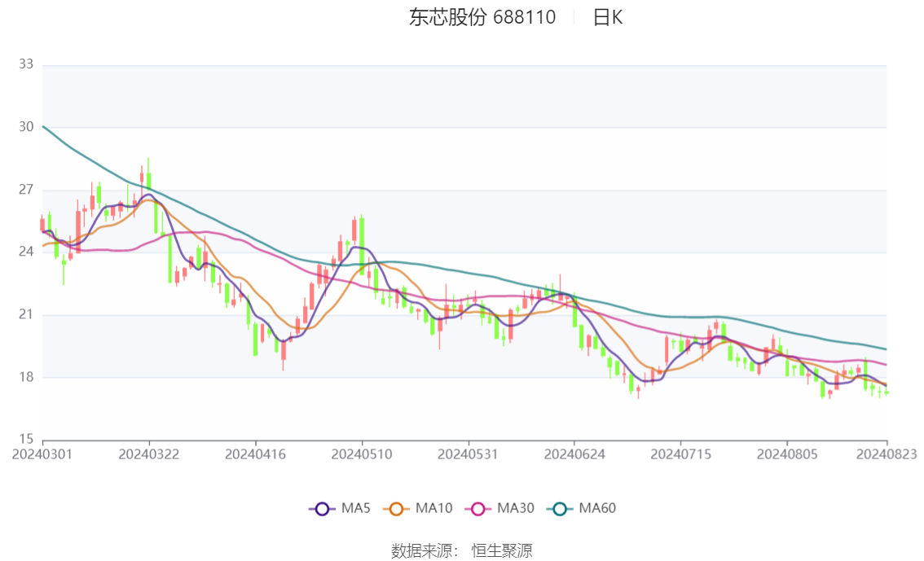Select x-axis date label 20240510
Image resolution: width=924 pixels, height=561 pixels.
361,454
